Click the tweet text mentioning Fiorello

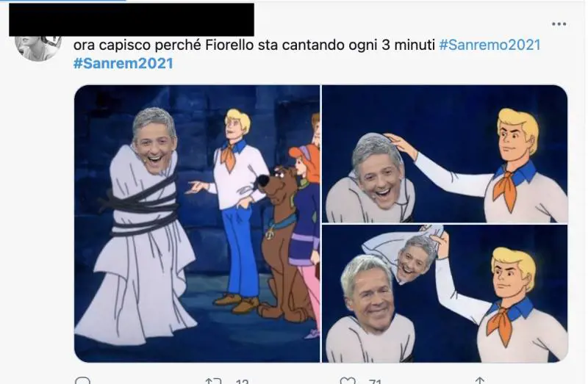(254, 45)
